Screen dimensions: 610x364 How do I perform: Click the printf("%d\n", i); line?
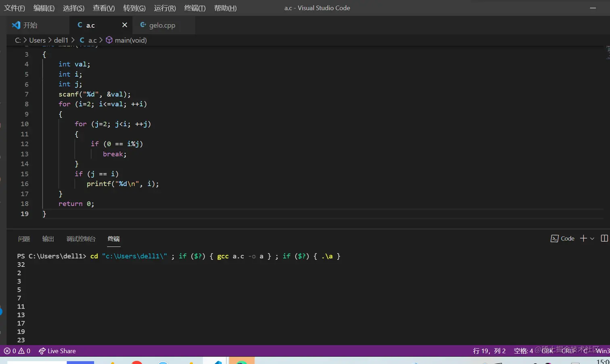point(123,184)
